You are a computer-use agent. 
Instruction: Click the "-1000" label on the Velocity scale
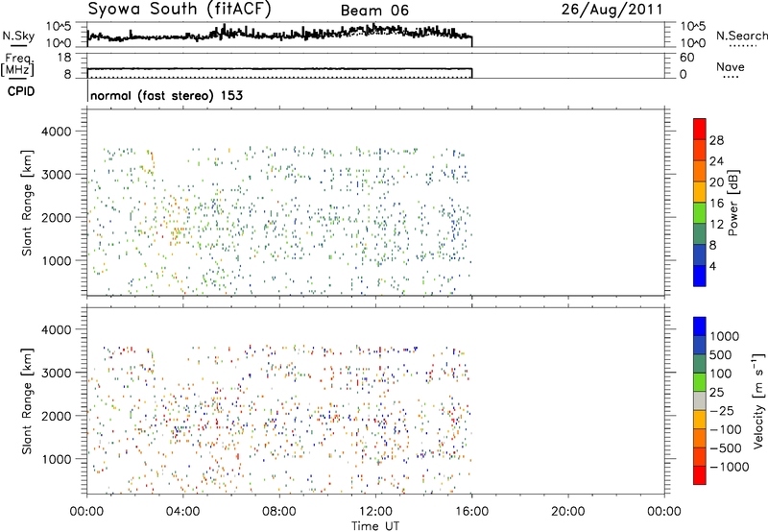tap(730, 467)
